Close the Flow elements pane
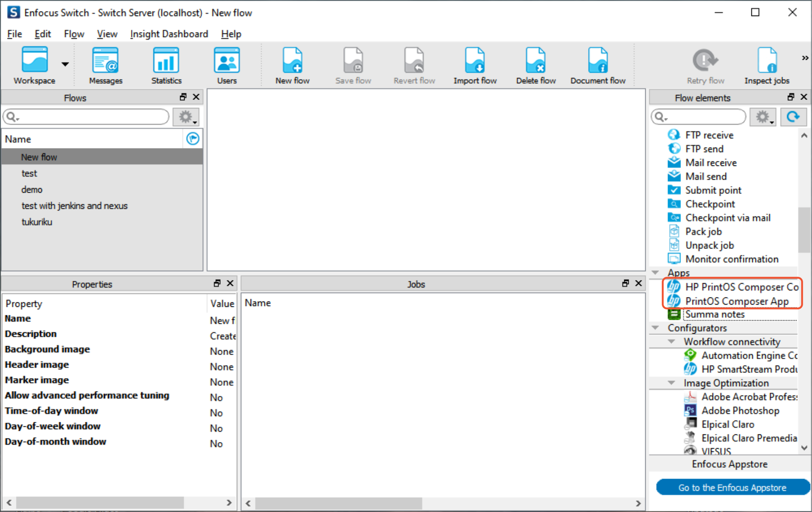 pos(804,97)
